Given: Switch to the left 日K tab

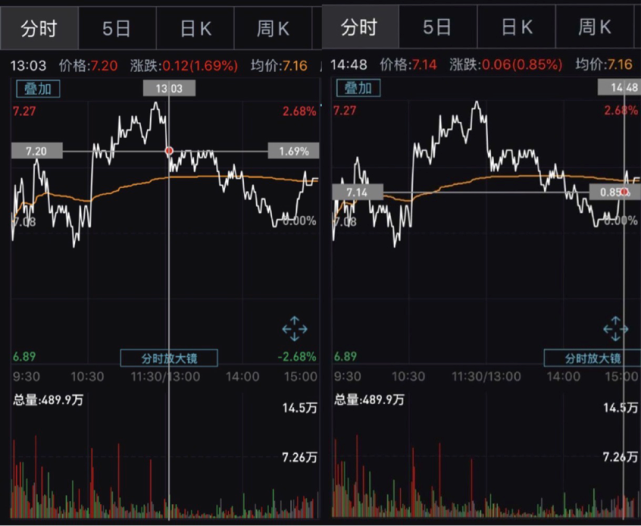Looking at the screenshot, I should point(195,29).
